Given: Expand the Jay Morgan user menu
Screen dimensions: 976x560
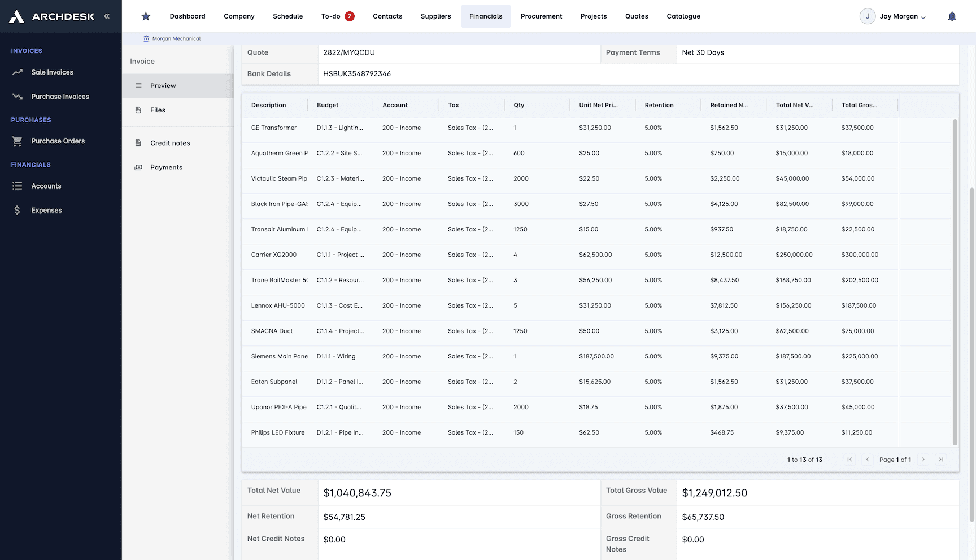Looking at the screenshot, I should tap(893, 16).
